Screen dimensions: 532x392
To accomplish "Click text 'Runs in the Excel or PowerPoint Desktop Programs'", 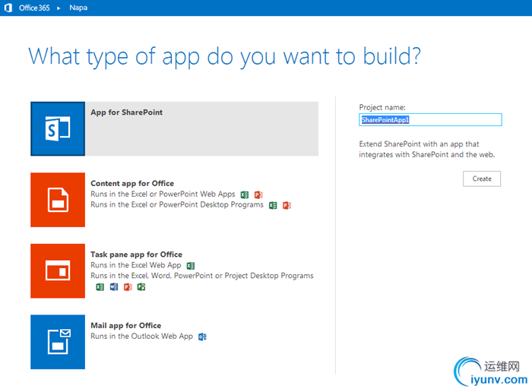I will (x=177, y=204).
